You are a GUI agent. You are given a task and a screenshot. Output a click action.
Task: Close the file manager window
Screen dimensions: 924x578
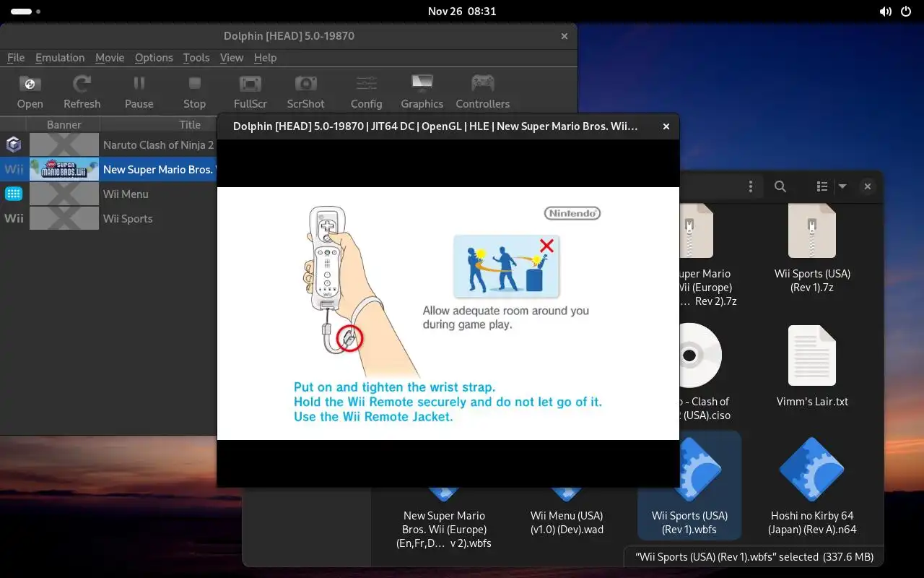[x=868, y=186]
